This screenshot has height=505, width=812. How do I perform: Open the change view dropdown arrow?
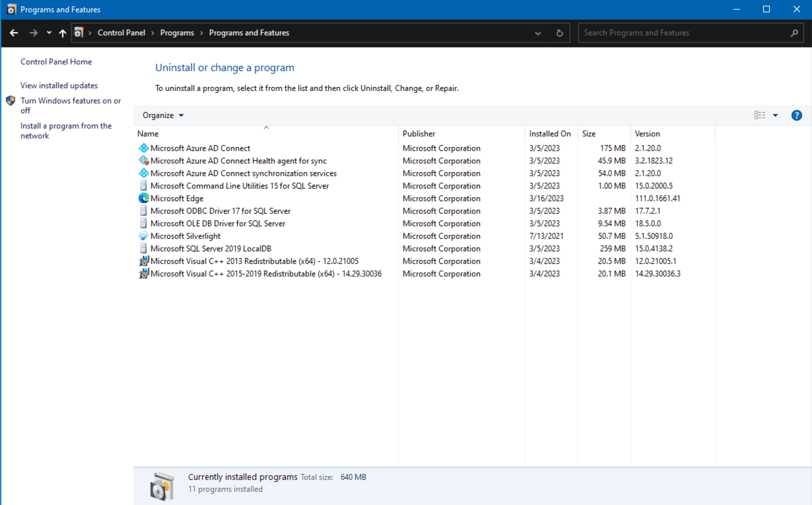click(x=775, y=115)
